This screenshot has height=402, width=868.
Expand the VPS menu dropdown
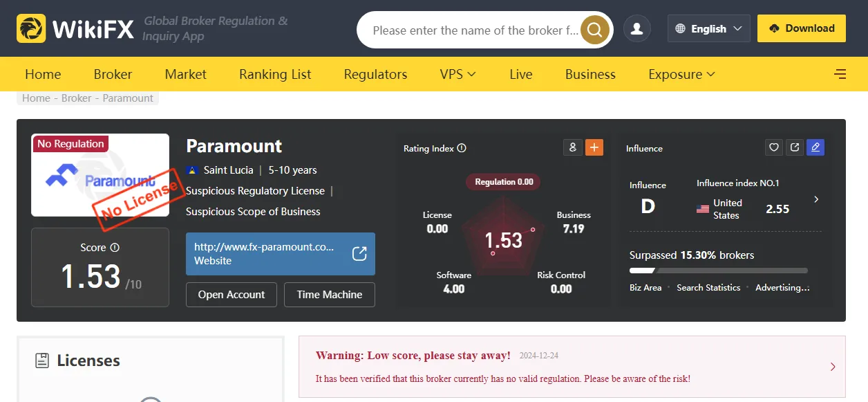[x=457, y=74]
